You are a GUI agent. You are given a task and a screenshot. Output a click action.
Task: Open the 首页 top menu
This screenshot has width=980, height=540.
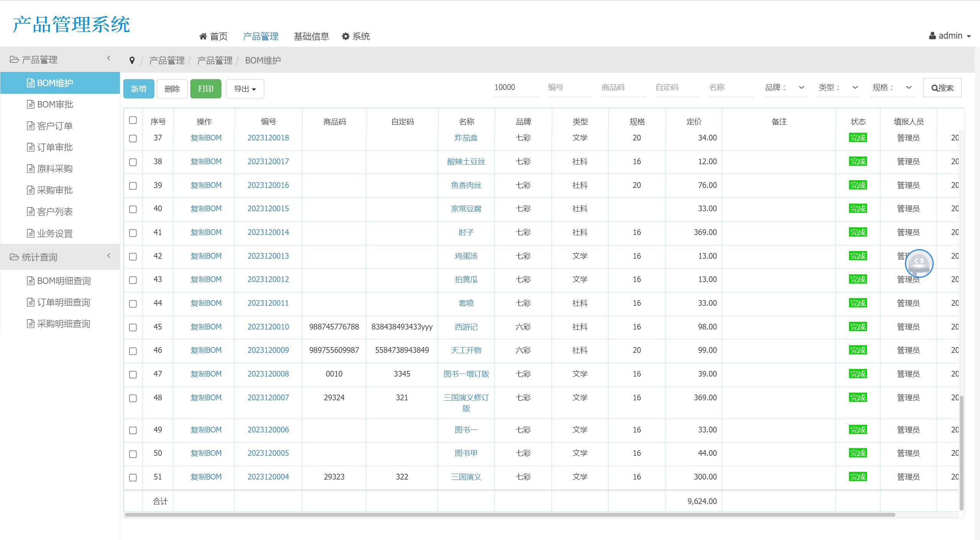tap(214, 36)
